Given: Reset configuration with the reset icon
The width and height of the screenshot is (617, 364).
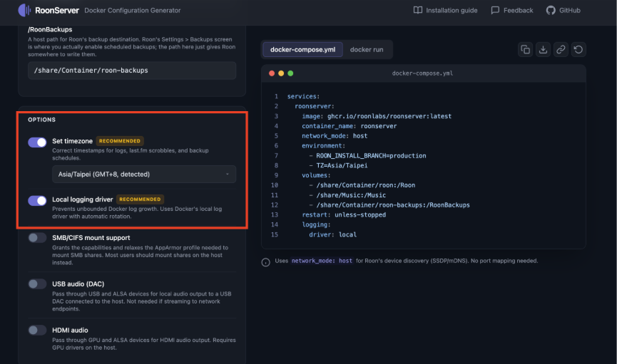Looking at the screenshot, I should tap(578, 50).
